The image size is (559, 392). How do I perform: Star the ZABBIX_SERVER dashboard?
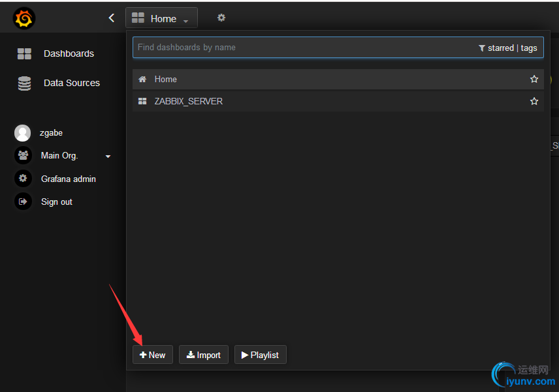click(x=534, y=102)
